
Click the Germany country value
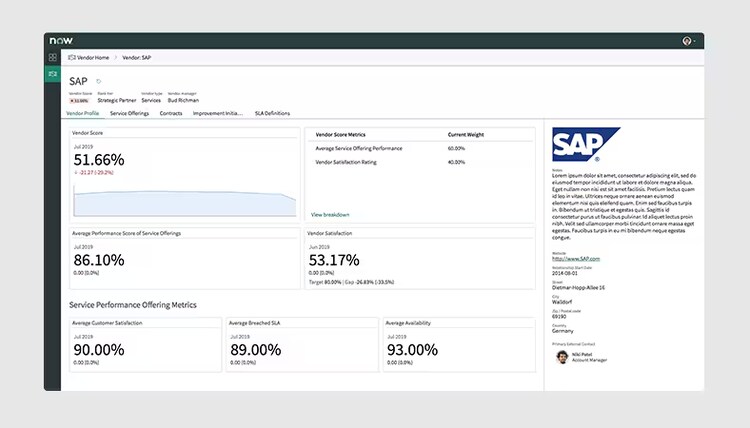562,331
